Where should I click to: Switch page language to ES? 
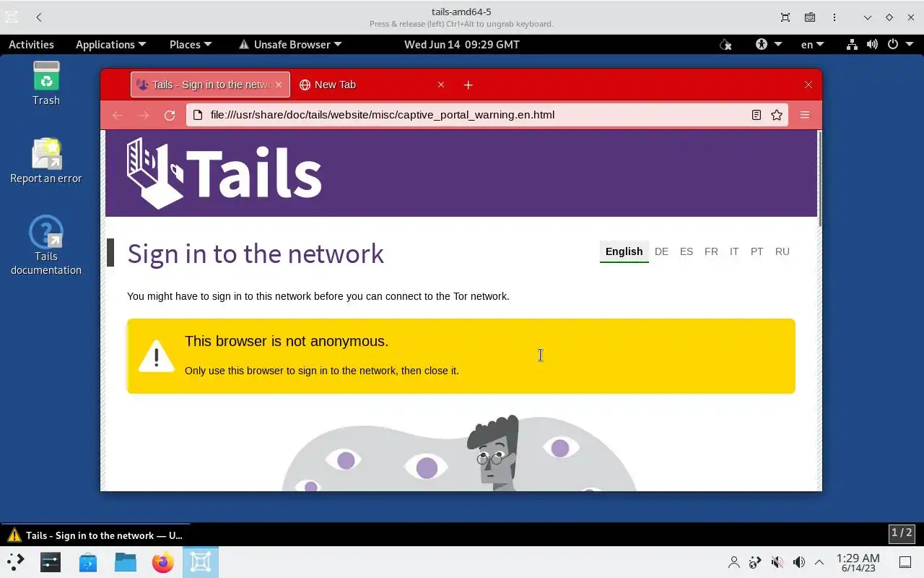coord(687,251)
